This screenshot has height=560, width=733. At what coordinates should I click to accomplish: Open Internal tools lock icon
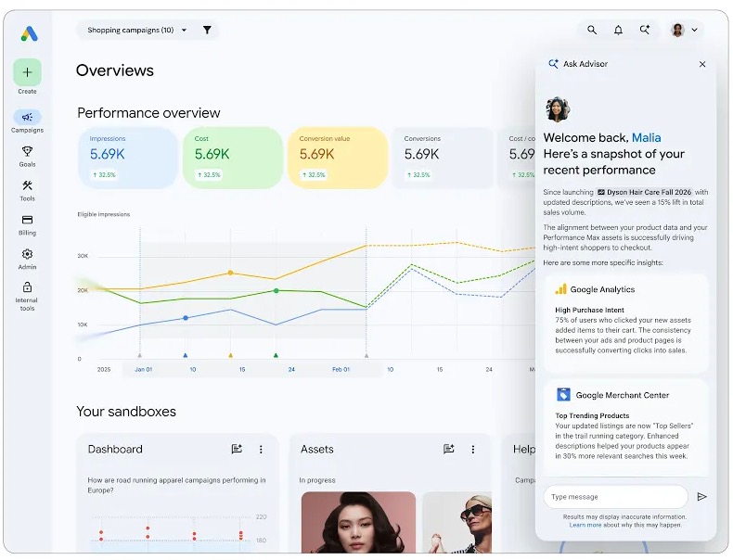tap(27, 286)
